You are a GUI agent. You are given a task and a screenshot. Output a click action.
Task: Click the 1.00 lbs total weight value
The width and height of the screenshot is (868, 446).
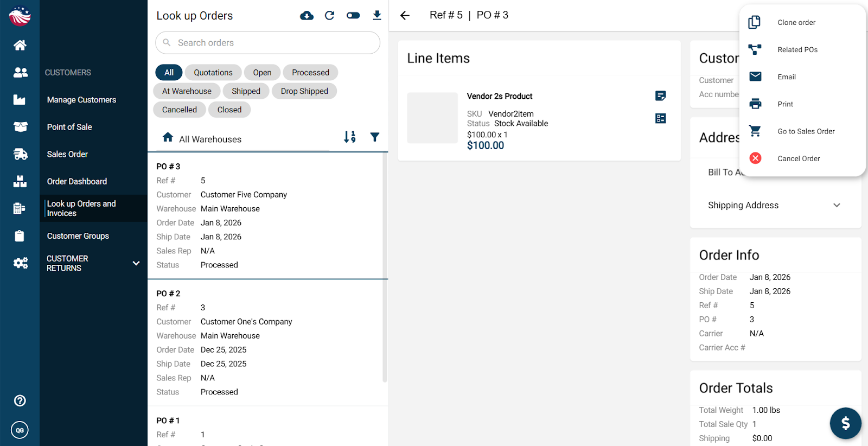coord(766,410)
